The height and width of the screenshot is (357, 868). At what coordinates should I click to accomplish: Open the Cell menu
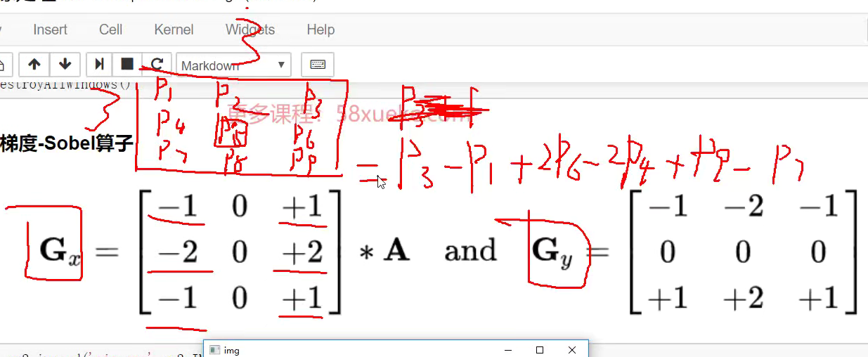110,30
